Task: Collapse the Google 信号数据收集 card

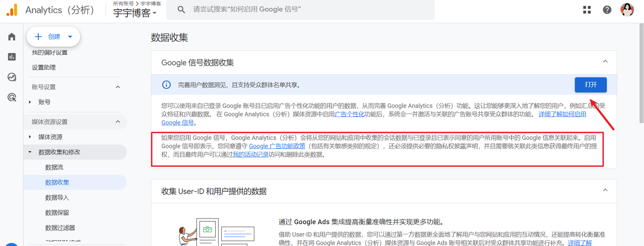Action: pos(605,62)
